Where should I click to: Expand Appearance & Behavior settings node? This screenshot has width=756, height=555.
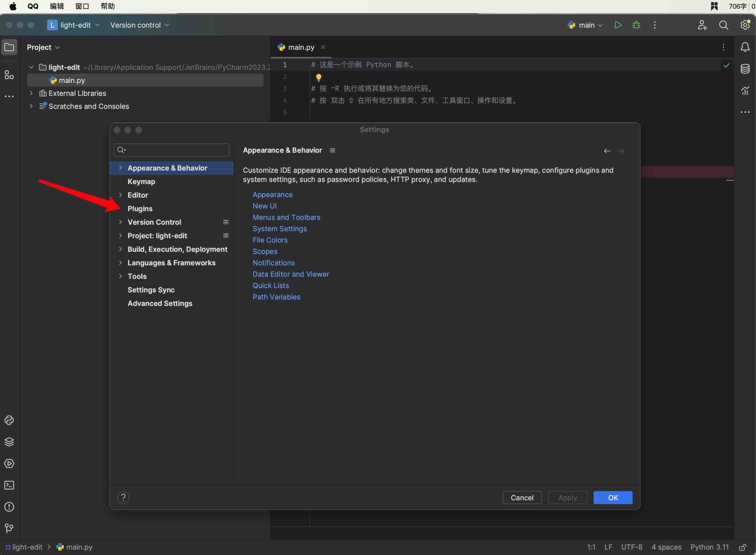point(120,168)
